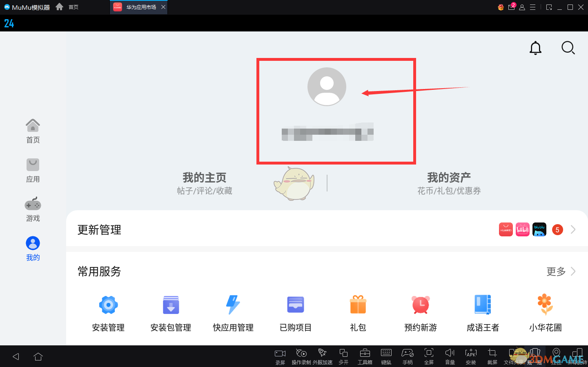Screen dimensions: 588x367
Task: Open 多开 multi-instance tool
Action: pyautogui.click(x=343, y=356)
